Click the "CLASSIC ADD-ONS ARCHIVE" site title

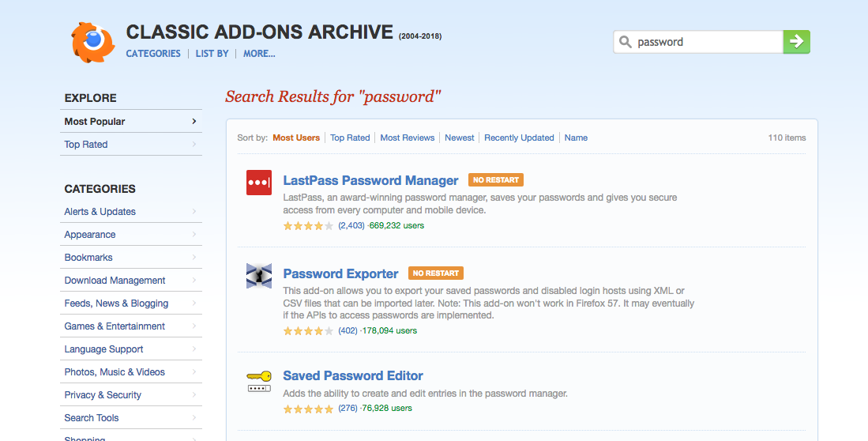(x=260, y=32)
